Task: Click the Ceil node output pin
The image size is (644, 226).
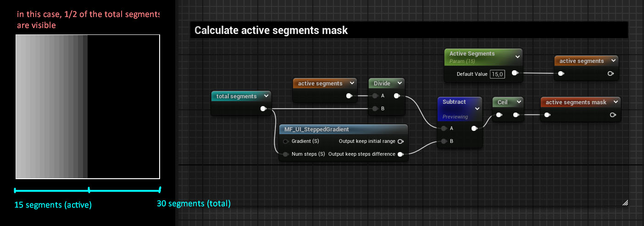Action: (516, 115)
